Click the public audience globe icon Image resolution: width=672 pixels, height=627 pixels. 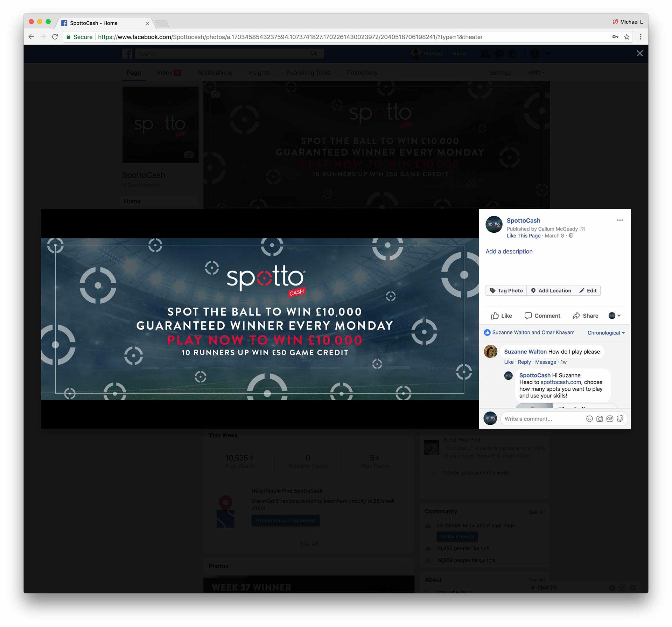pyautogui.click(x=571, y=235)
